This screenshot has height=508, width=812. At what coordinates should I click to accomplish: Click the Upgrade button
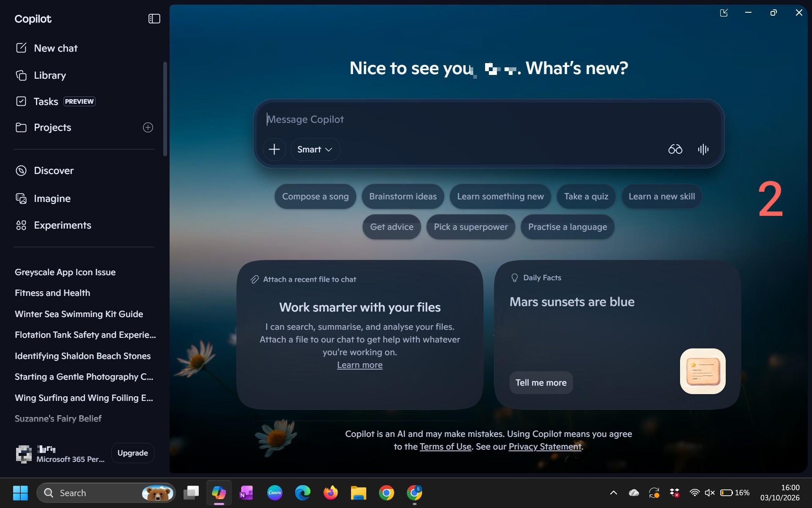tap(133, 453)
